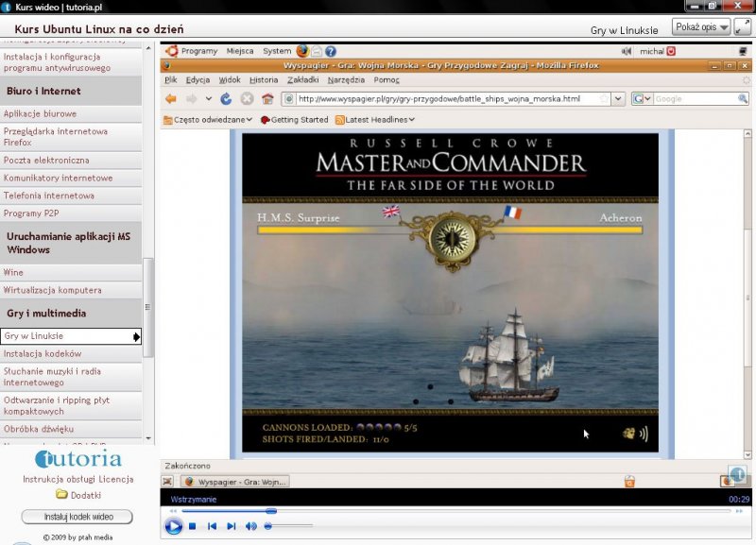The image size is (756, 545).
Task: Select Instalacja kodeków lesson in sidebar
Action: pyautogui.click(x=43, y=353)
